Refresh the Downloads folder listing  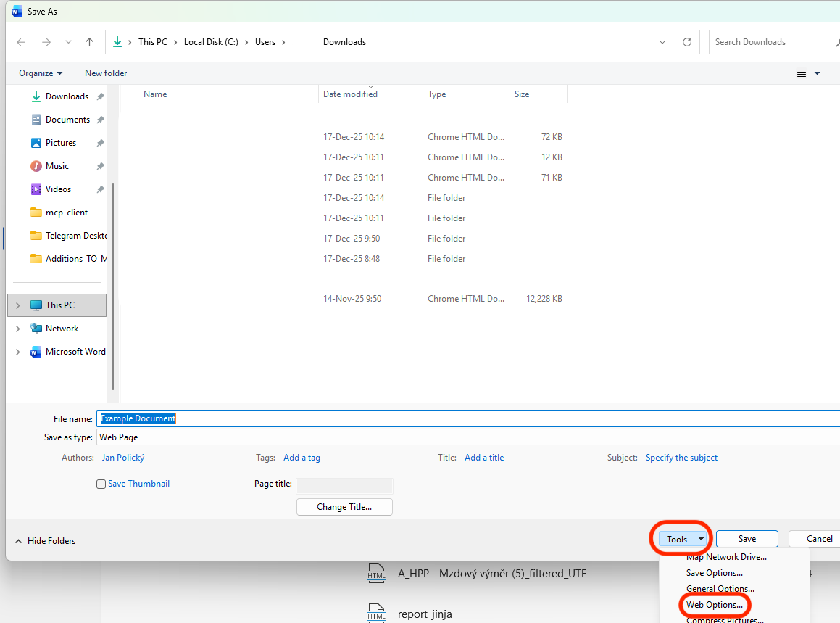click(686, 42)
